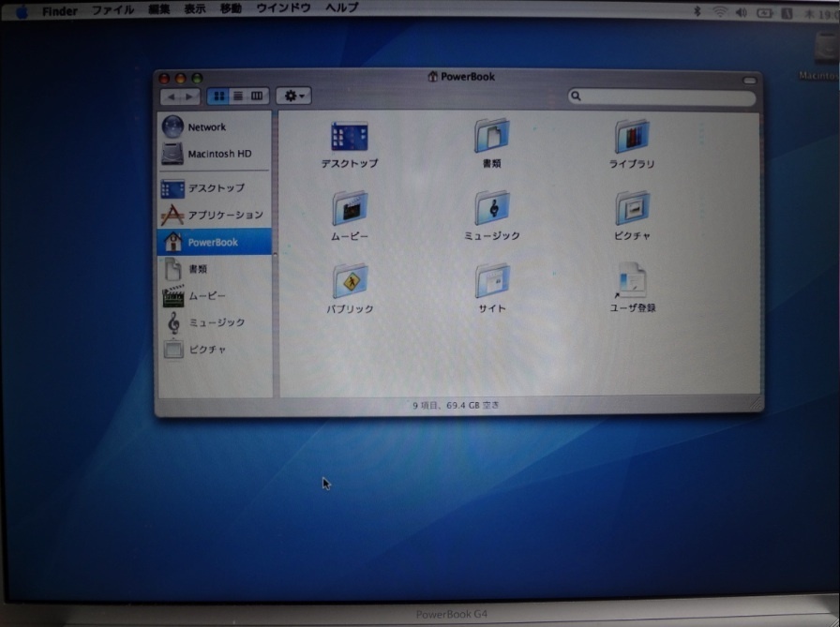Click the Bluetooth status icon
Screen dimensions: 840x627
click(x=697, y=10)
